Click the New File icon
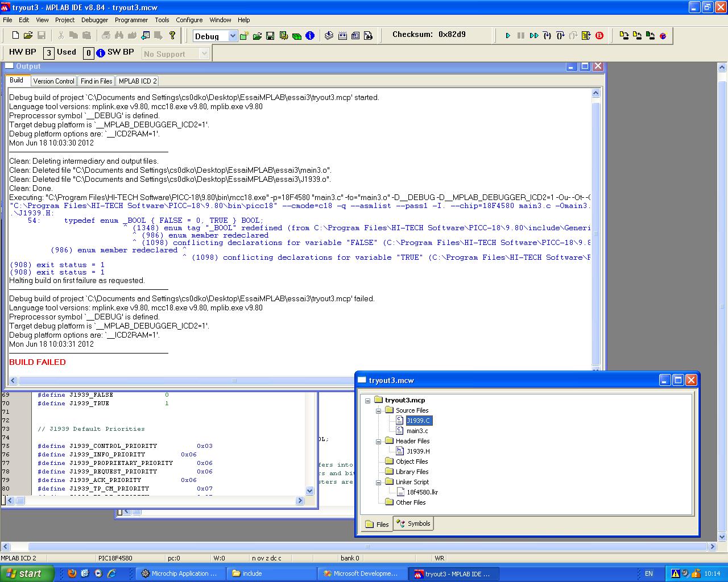728x582 pixels. coord(15,35)
